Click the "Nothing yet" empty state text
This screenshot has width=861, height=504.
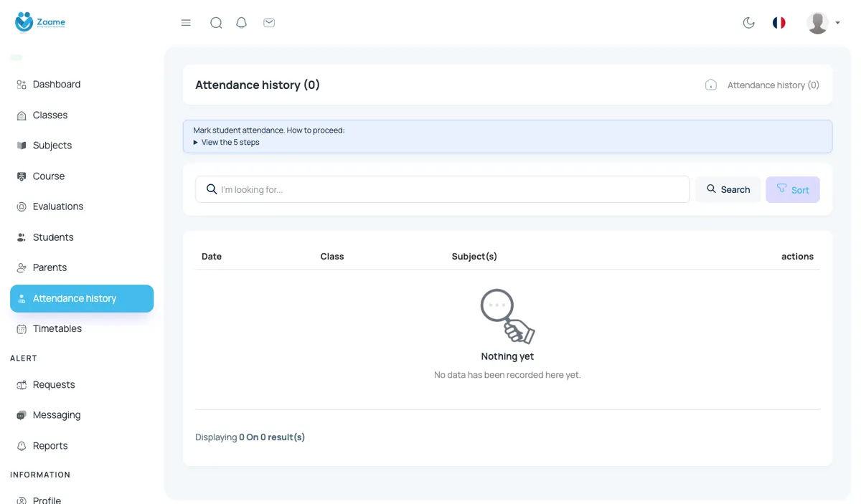(x=507, y=356)
